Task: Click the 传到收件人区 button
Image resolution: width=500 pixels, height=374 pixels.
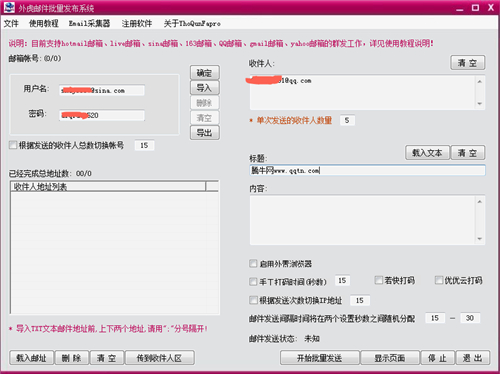Action: [x=159, y=358]
